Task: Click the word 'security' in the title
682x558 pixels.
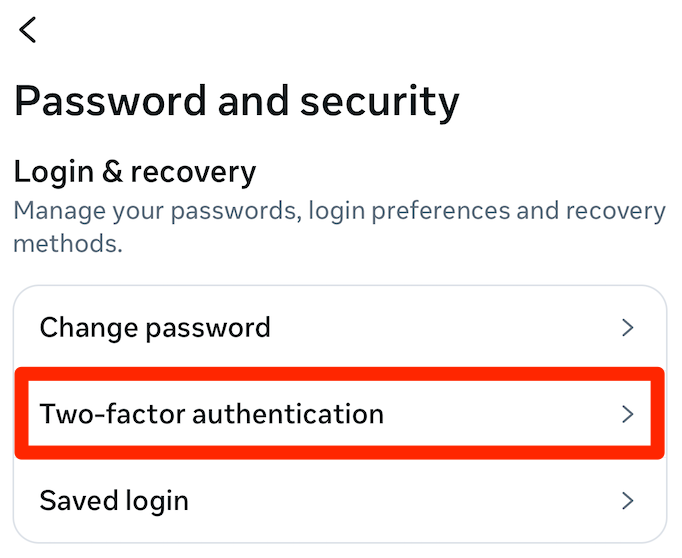Action: pyautogui.click(x=380, y=101)
